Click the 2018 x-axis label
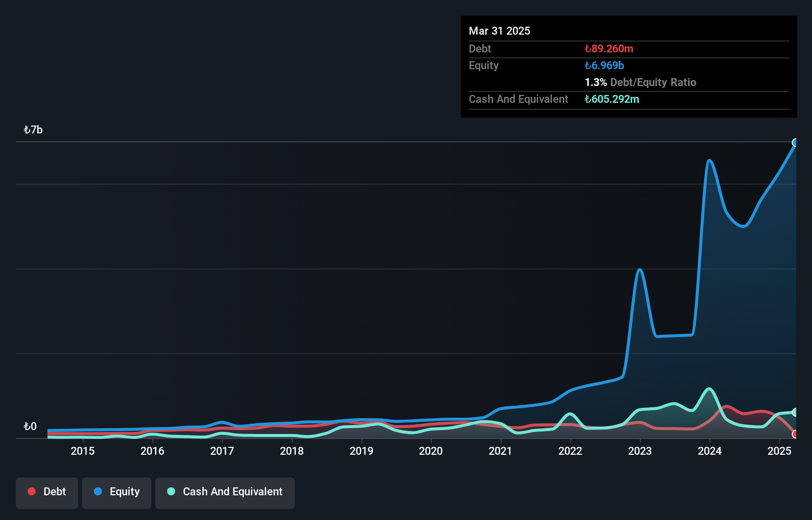This screenshot has width=812, height=520. pos(292,451)
